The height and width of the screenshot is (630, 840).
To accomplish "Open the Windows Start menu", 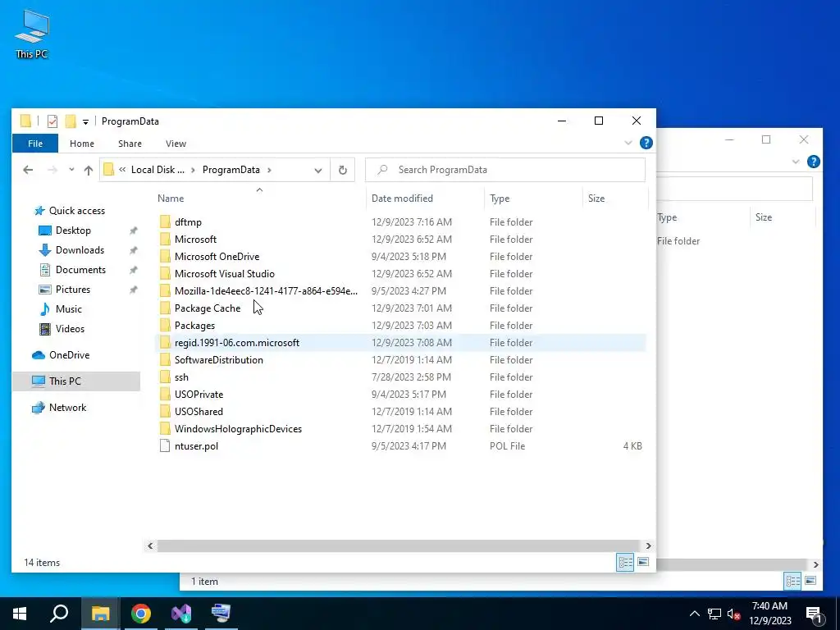I will pos(20,614).
